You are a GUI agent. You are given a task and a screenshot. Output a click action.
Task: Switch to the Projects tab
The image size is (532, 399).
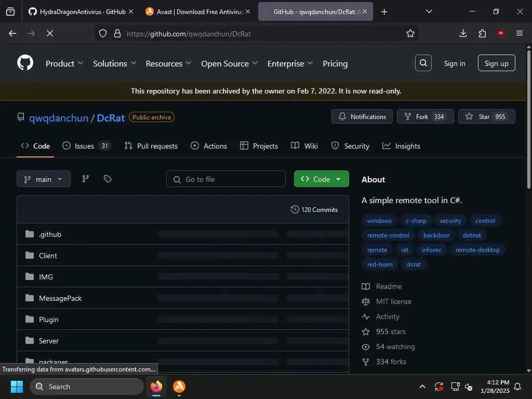coord(259,146)
